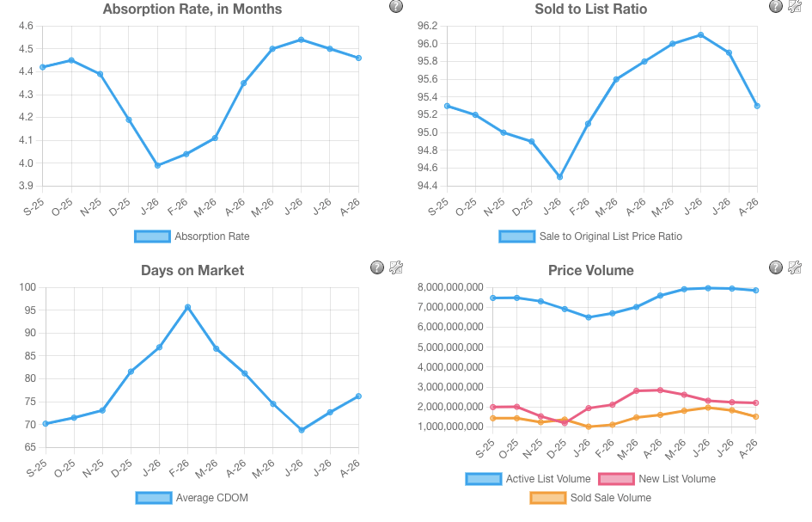Open help icon for Sold to List Ratio chart
The height and width of the screenshot is (522, 812).
click(775, 6)
